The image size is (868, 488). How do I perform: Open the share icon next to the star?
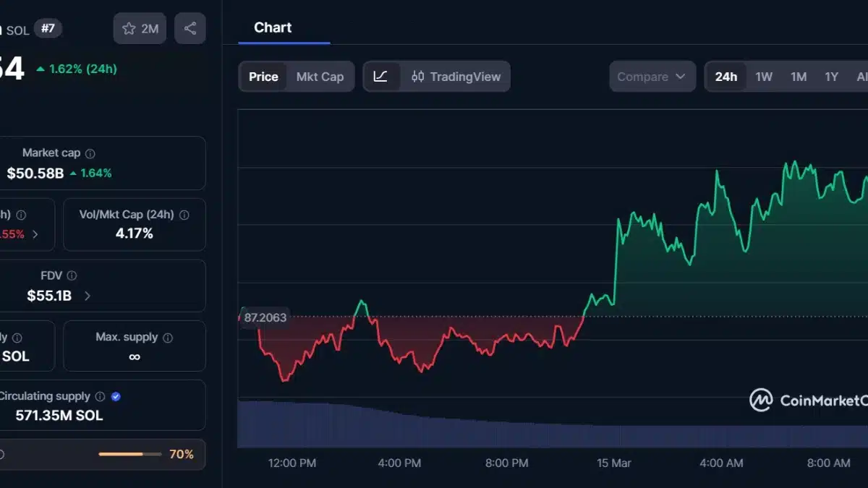point(190,28)
